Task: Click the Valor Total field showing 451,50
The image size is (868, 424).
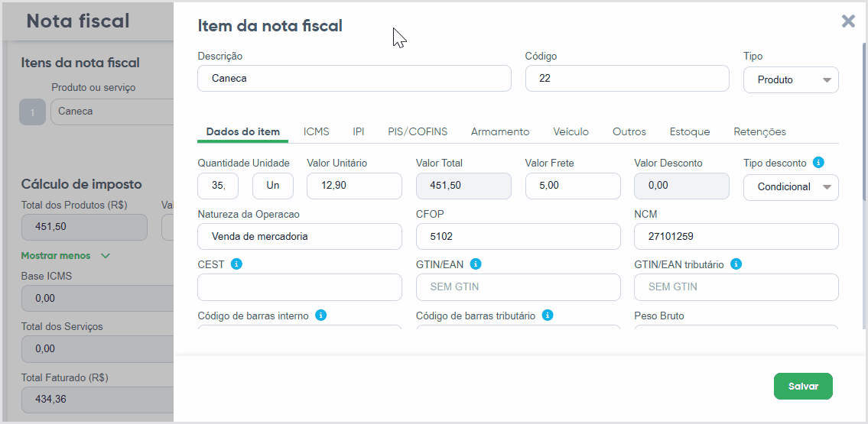Action: coord(463,186)
